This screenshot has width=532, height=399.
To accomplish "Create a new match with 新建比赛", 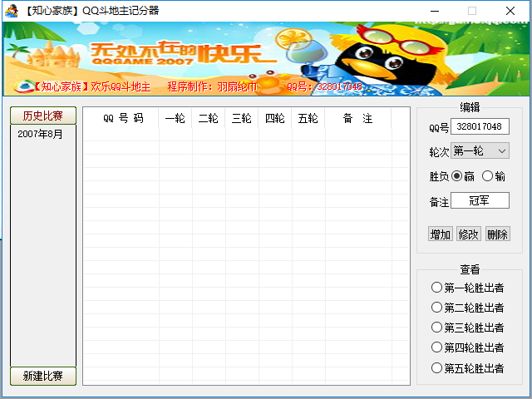I will [43, 376].
